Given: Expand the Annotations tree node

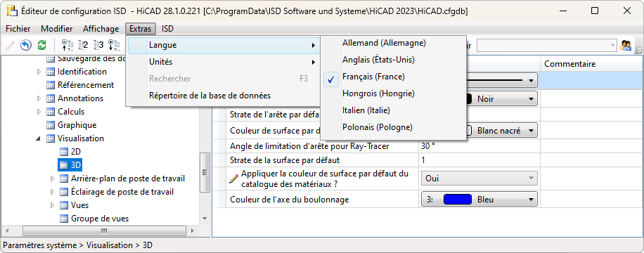Looking at the screenshot, I should point(39,98).
